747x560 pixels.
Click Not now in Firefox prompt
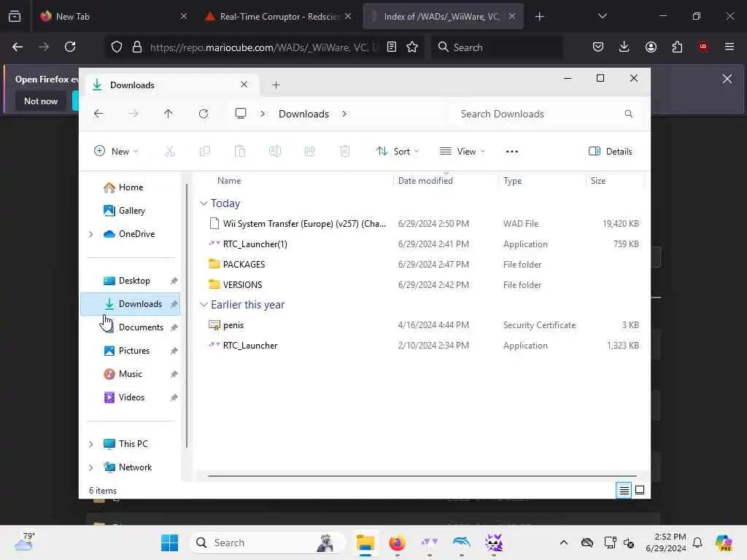[x=41, y=101]
